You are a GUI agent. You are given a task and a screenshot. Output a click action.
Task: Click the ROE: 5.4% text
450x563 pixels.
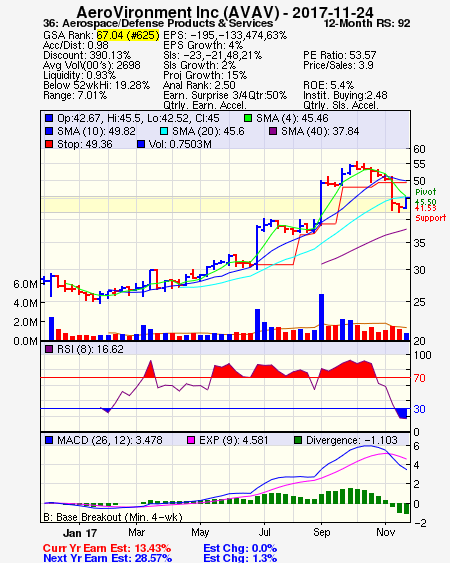[x=328, y=85]
